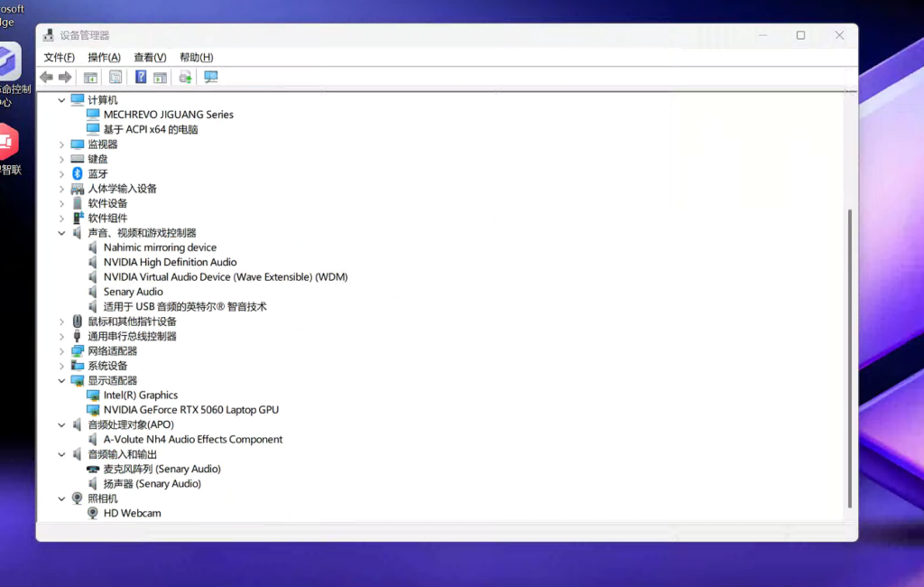Select the network icon beside 网络适配器
The image size is (924, 587).
78,350
